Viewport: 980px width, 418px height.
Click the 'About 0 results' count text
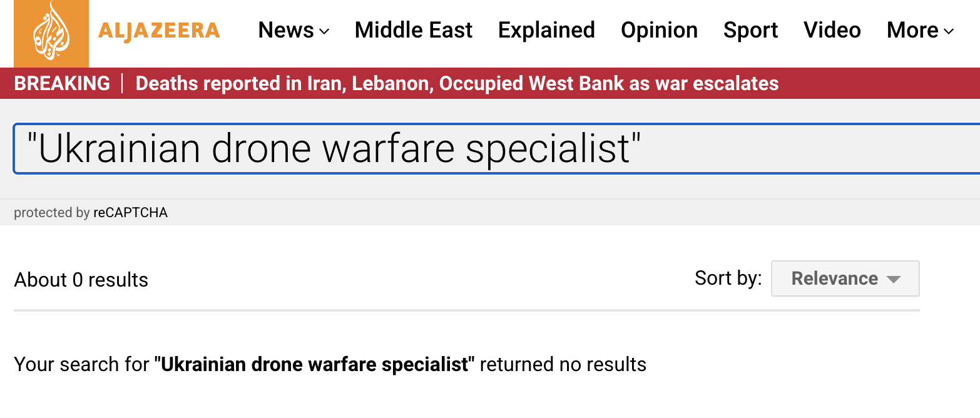81,280
